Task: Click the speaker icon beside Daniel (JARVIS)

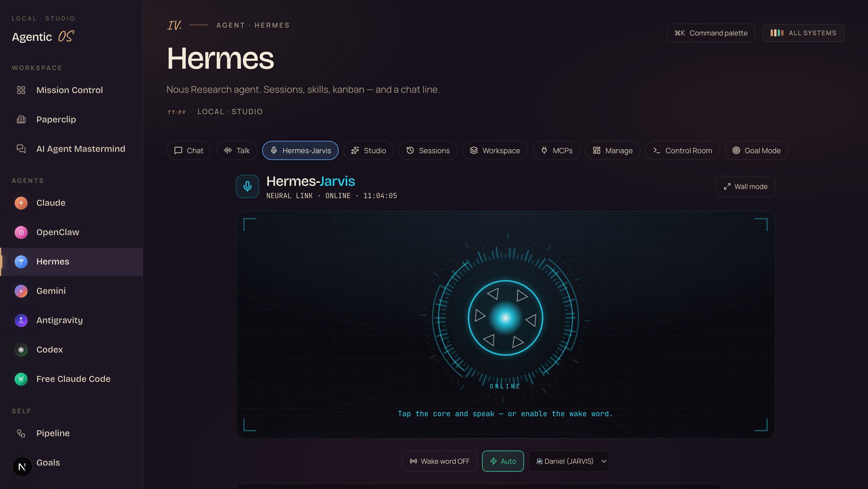Action: point(540,461)
